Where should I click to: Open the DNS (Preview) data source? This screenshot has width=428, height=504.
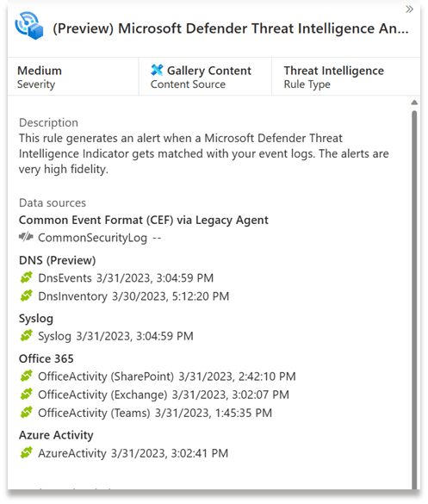[x=57, y=260]
